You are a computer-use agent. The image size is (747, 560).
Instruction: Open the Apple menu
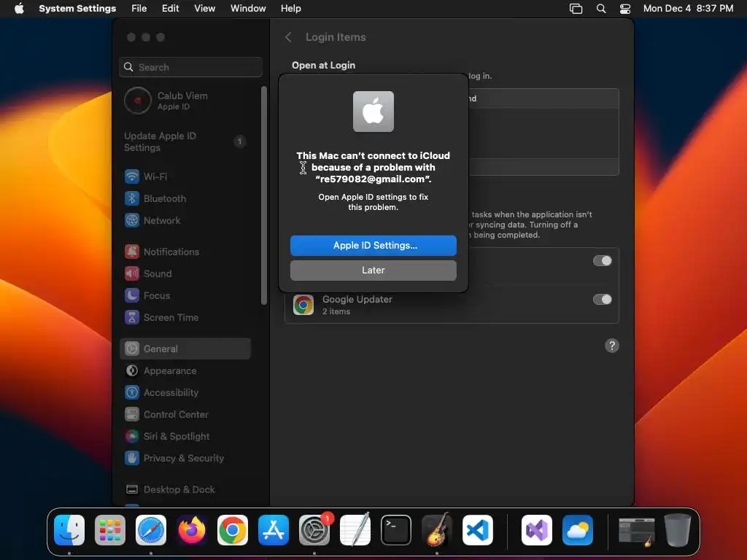coord(19,9)
